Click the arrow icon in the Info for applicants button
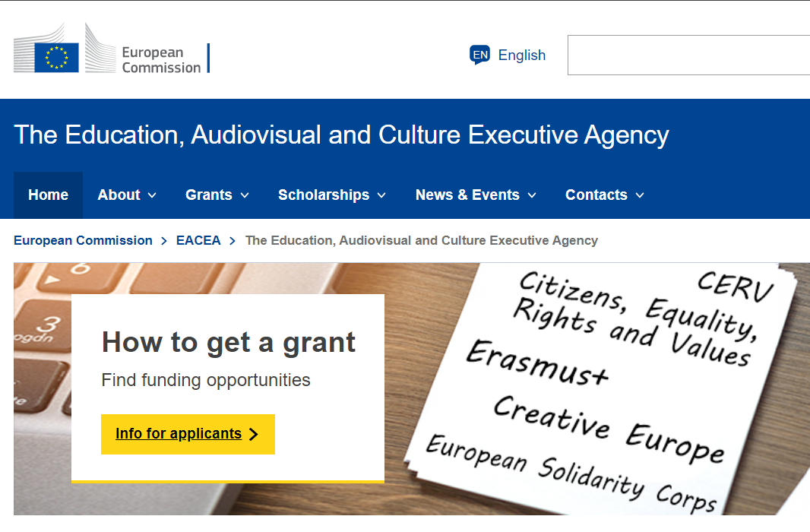Screen dimensions: 810x532 [x=253, y=434]
